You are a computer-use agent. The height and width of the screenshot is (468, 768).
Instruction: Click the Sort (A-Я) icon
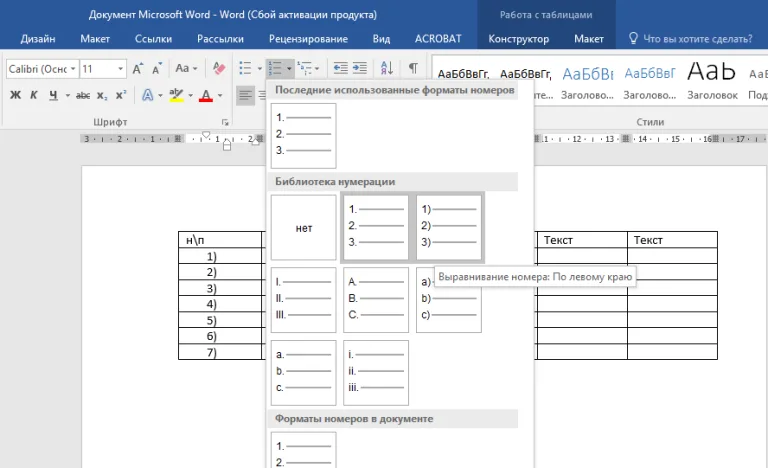[387, 68]
